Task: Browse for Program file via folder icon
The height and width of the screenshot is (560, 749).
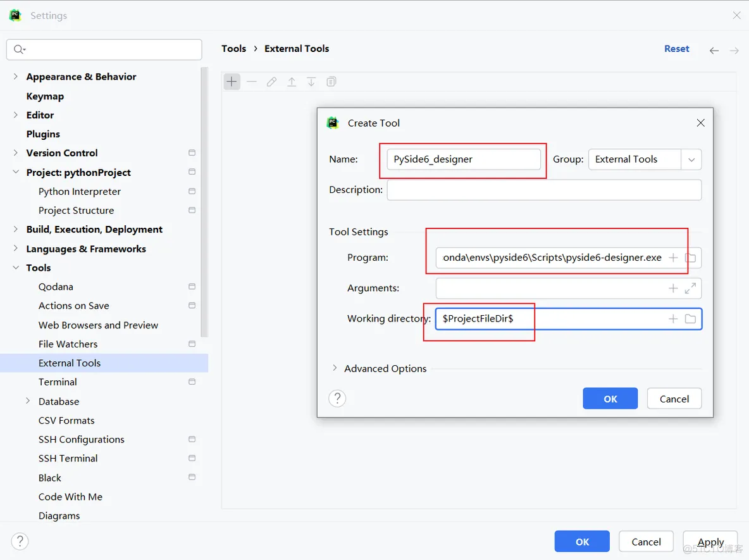Action: click(x=691, y=258)
